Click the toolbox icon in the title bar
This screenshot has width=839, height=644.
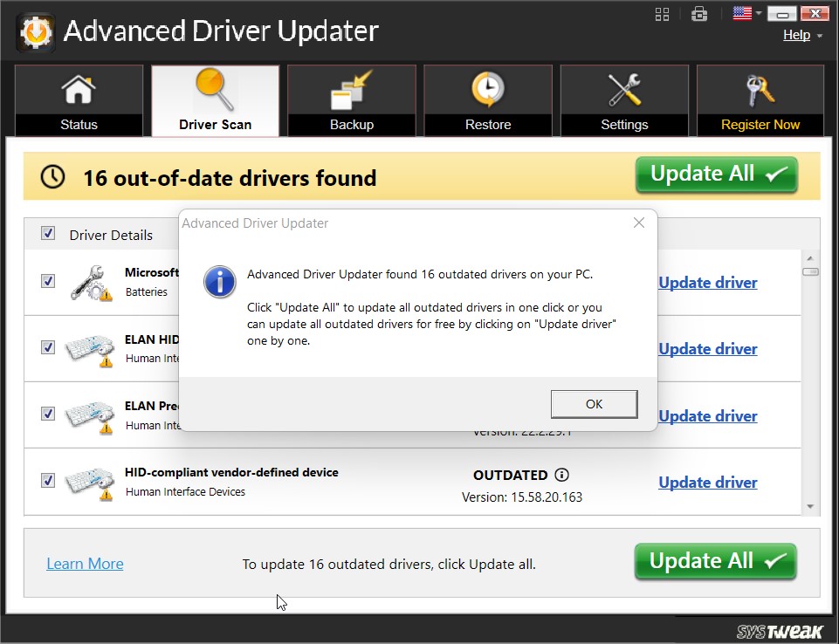(699, 13)
